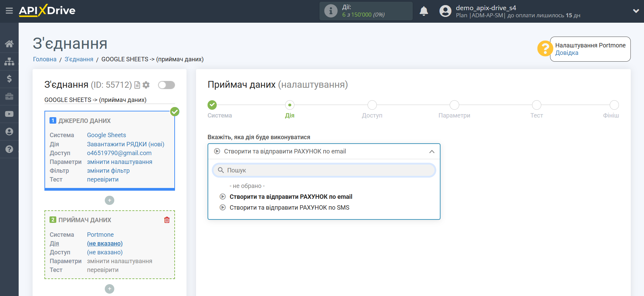Open the hamburger menu in header
Viewport: 644px width, 296px height.
click(x=9, y=11)
